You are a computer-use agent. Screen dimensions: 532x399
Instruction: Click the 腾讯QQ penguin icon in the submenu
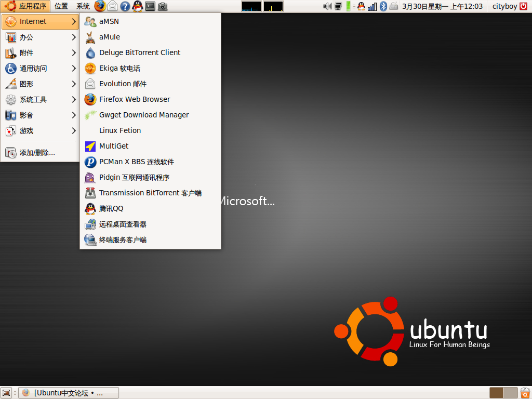(90, 209)
